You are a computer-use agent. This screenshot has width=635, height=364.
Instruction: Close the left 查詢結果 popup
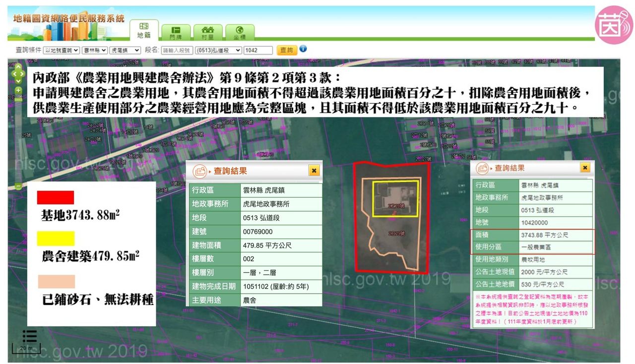pyautogui.click(x=314, y=171)
